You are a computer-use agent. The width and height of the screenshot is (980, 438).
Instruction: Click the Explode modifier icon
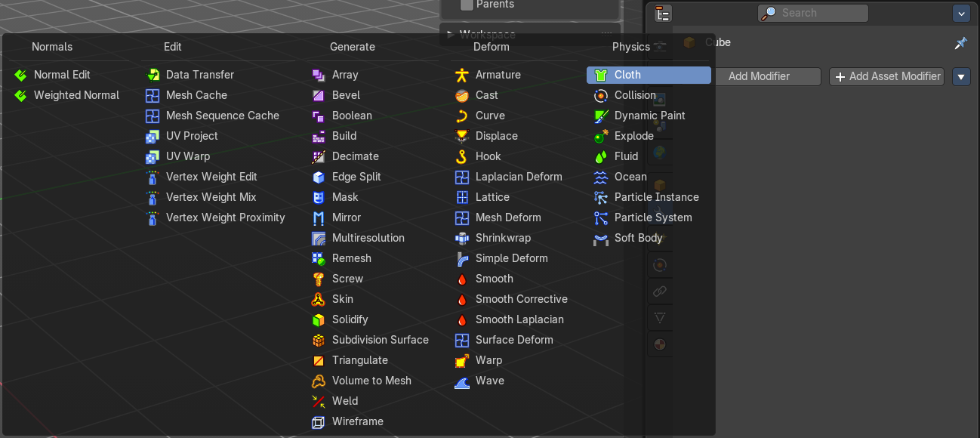coord(601,136)
